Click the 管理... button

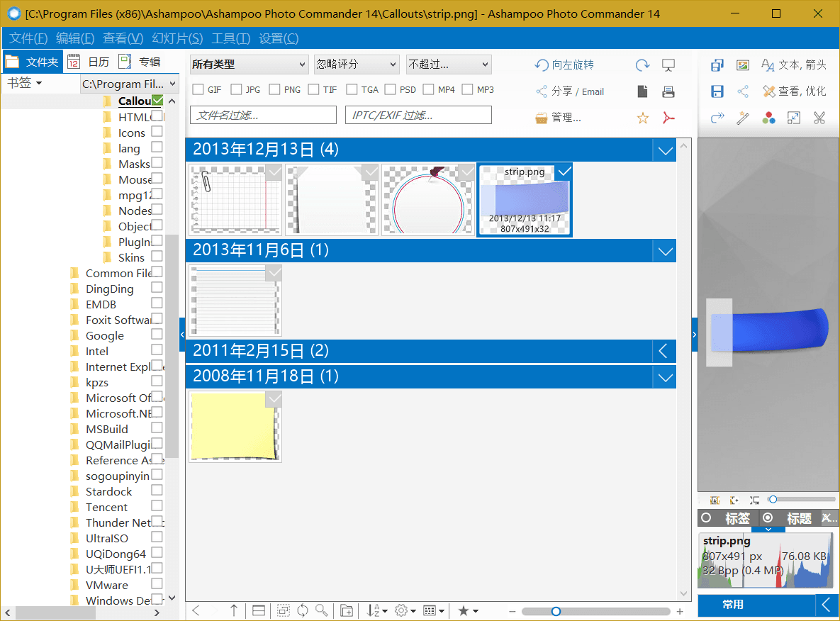click(x=558, y=118)
